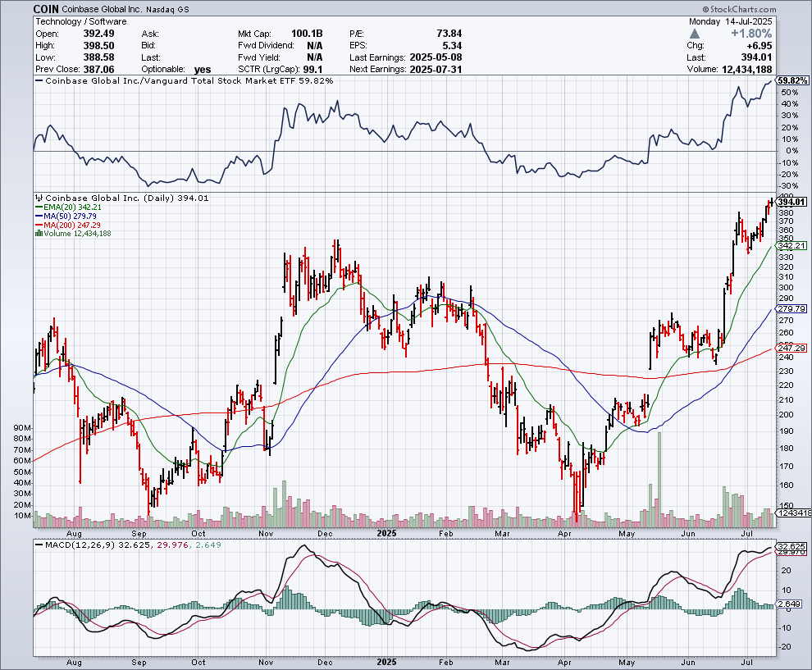
Task: Click the 'Nasdaq GS' exchange label
Action: tap(167, 9)
